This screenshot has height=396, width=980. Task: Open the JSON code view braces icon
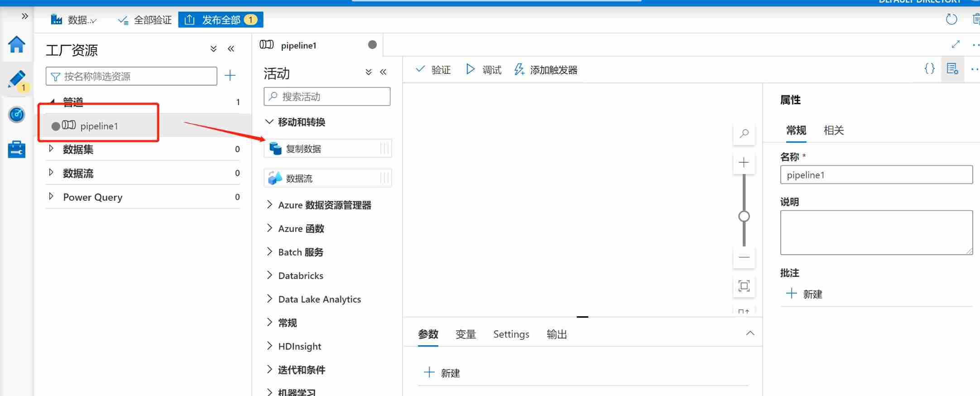tap(929, 68)
